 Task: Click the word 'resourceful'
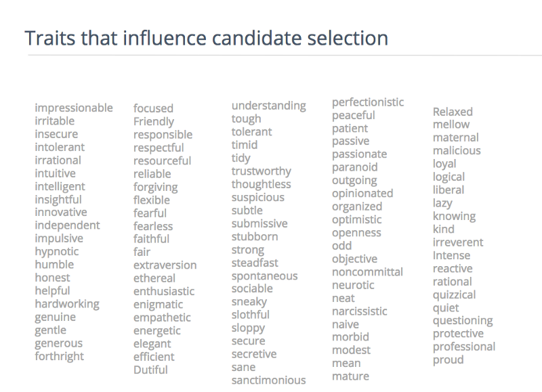[163, 161]
